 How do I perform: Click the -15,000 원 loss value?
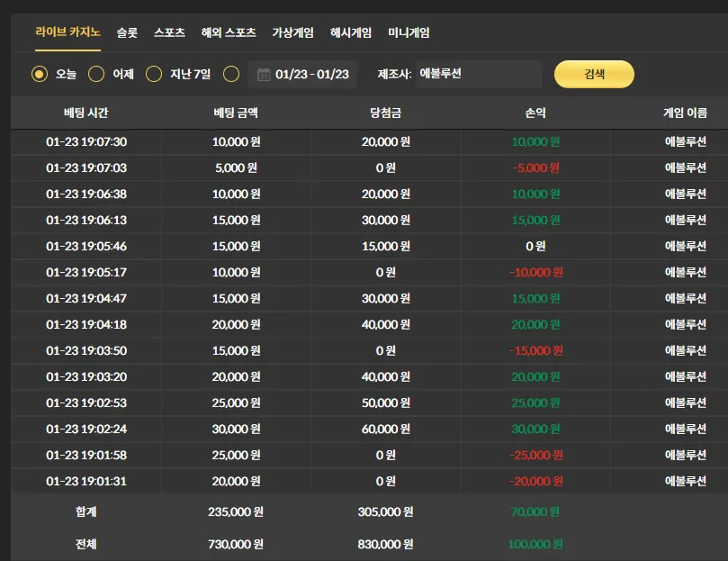click(535, 350)
